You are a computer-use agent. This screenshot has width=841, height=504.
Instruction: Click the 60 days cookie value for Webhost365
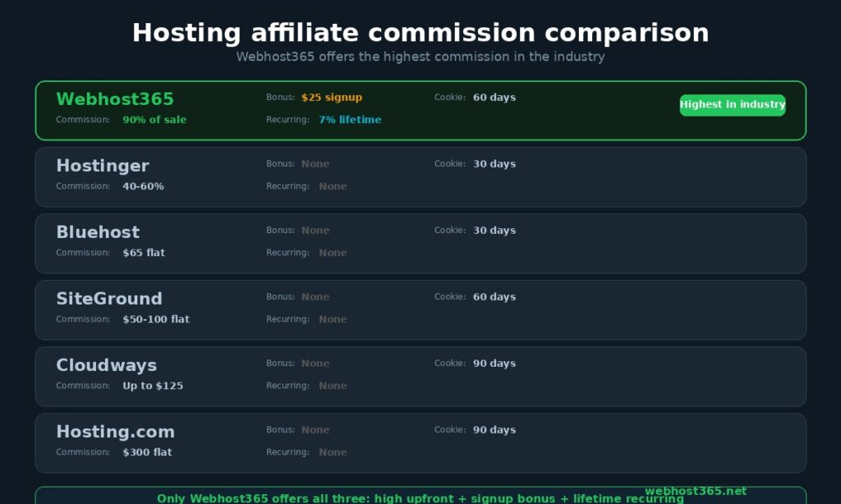tap(493, 97)
